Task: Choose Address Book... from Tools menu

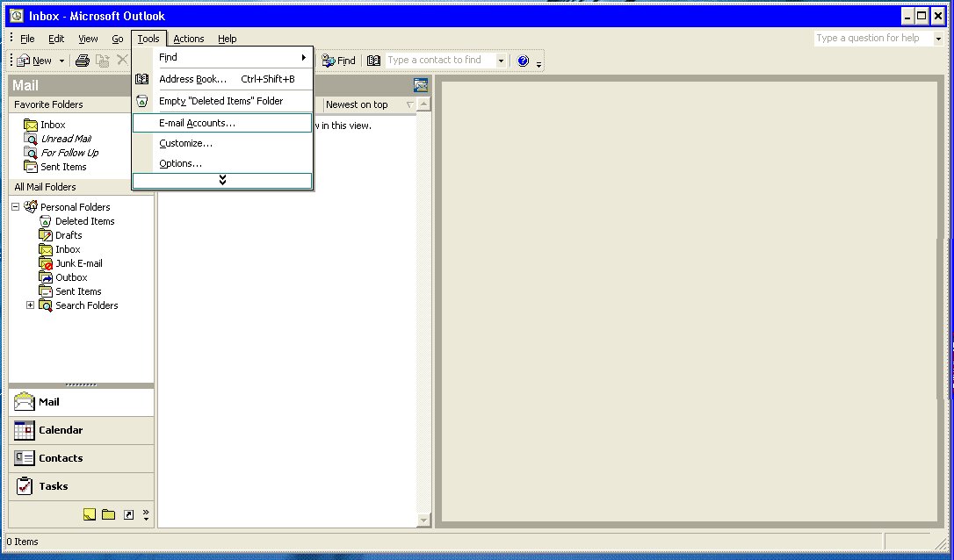Action: (x=222, y=79)
